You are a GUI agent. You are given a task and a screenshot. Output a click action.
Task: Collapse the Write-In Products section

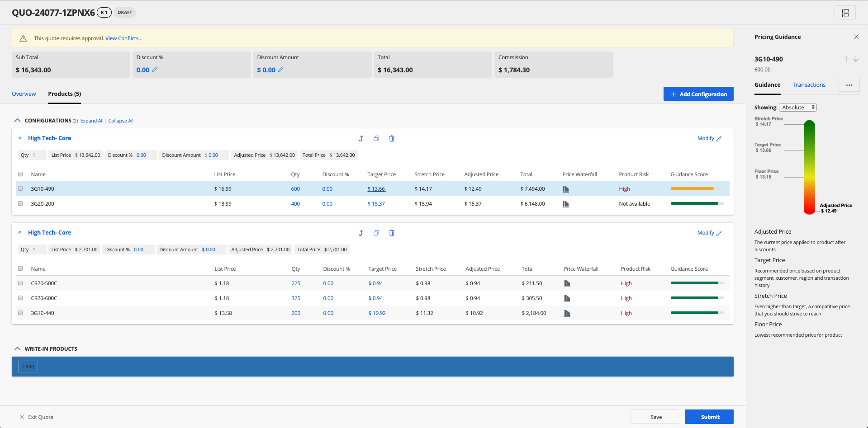[18, 349]
